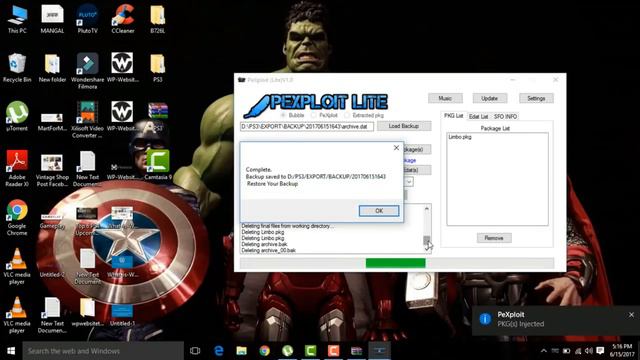Click the Load Backup button

point(403,126)
